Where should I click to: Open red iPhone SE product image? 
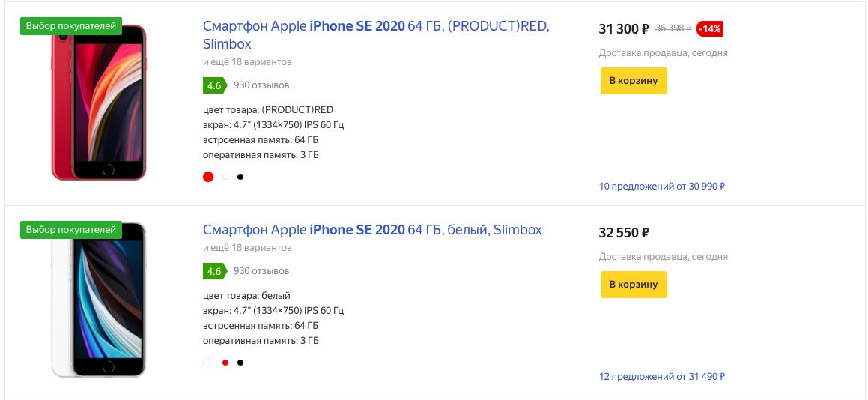click(99, 103)
